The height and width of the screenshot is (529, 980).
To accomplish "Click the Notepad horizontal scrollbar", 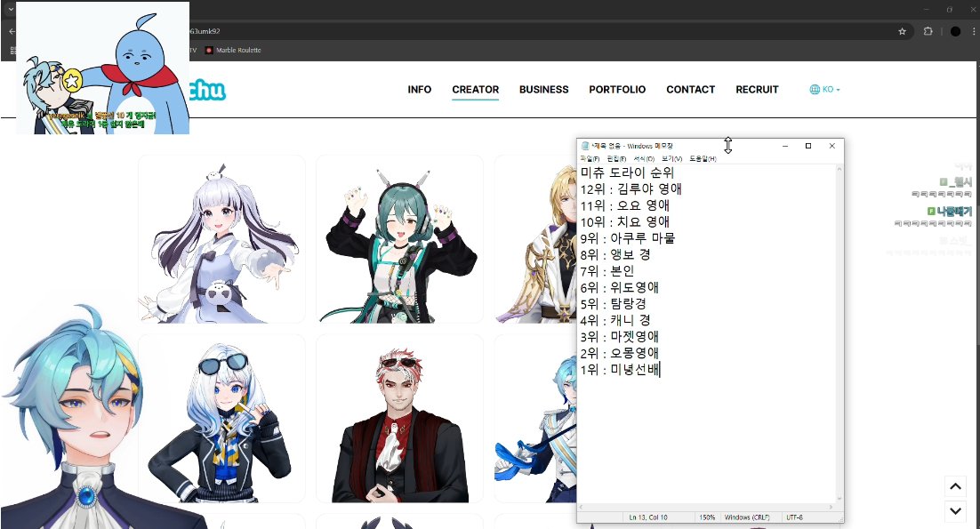I will point(706,507).
